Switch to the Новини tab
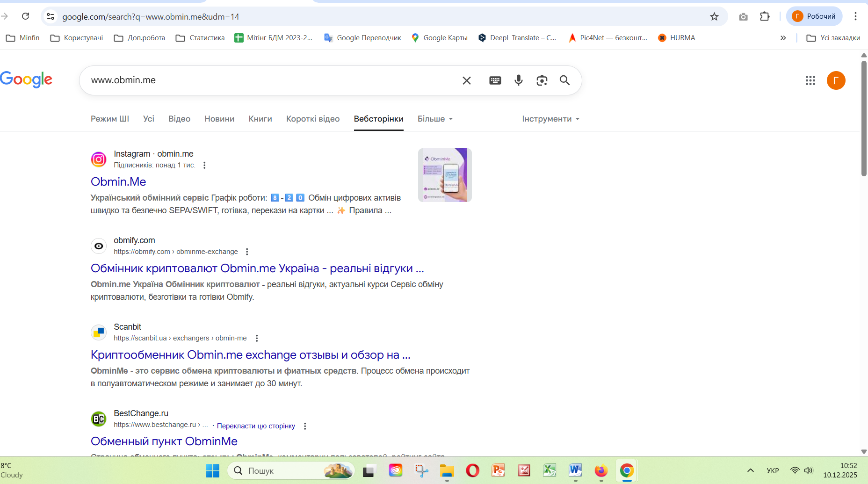Screen dimensions: 868x484 click(x=219, y=119)
